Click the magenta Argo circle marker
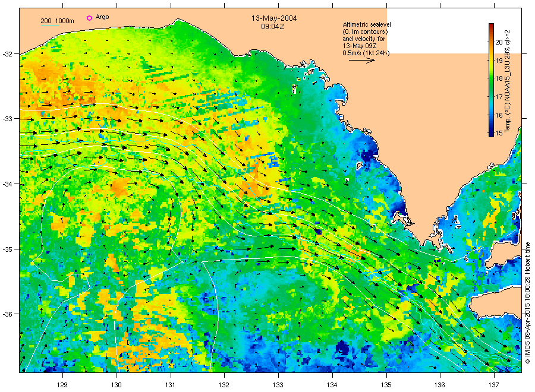The height and width of the screenshot is (392, 535). [89, 18]
